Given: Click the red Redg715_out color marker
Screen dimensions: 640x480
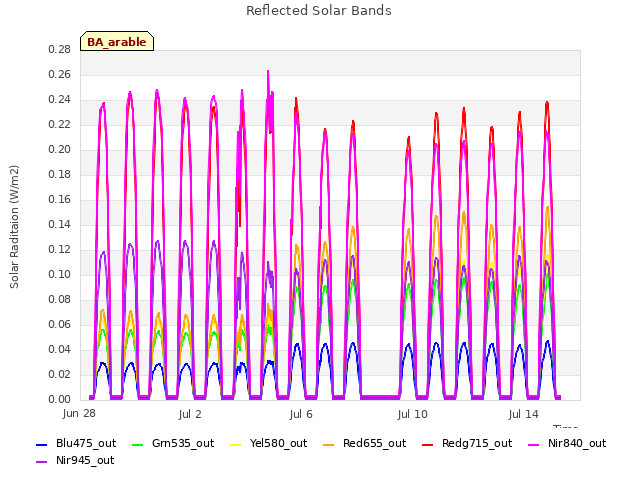Looking at the screenshot, I should (427, 444).
